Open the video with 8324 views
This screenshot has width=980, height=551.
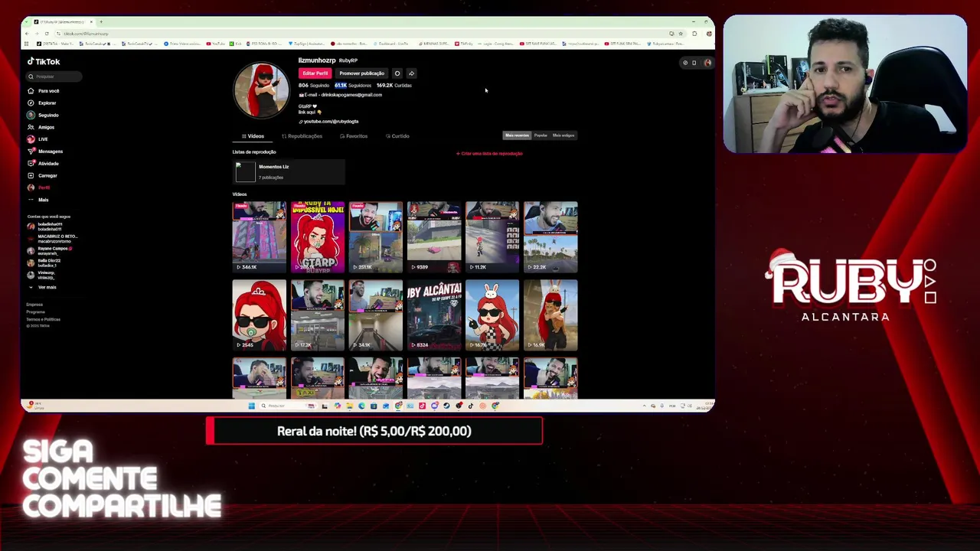click(x=434, y=315)
